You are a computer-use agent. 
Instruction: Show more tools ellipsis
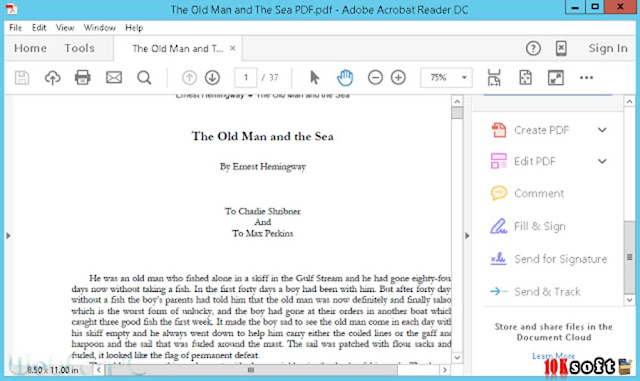(x=586, y=78)
